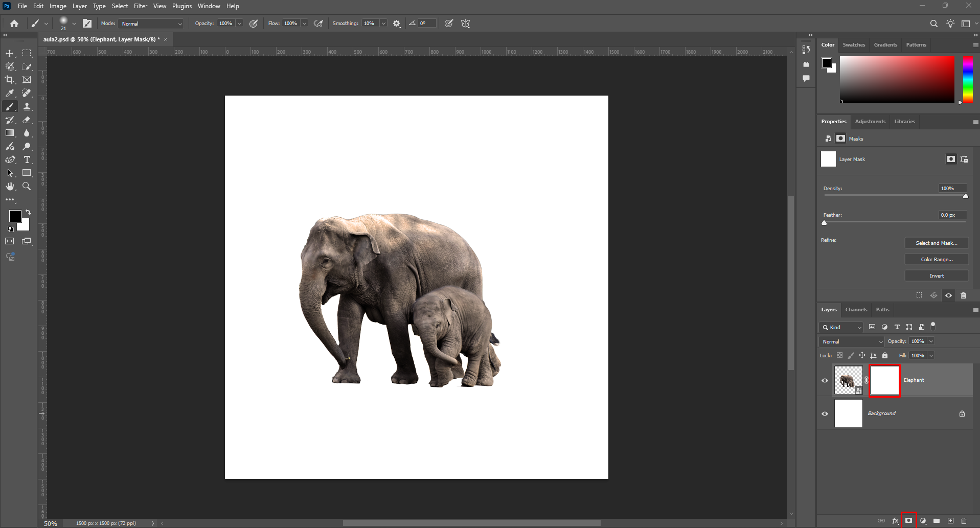Viewport: 980px width, 528px height.
Task: Expand the layer Kind filter dropdown
Action: click(841, 327)
